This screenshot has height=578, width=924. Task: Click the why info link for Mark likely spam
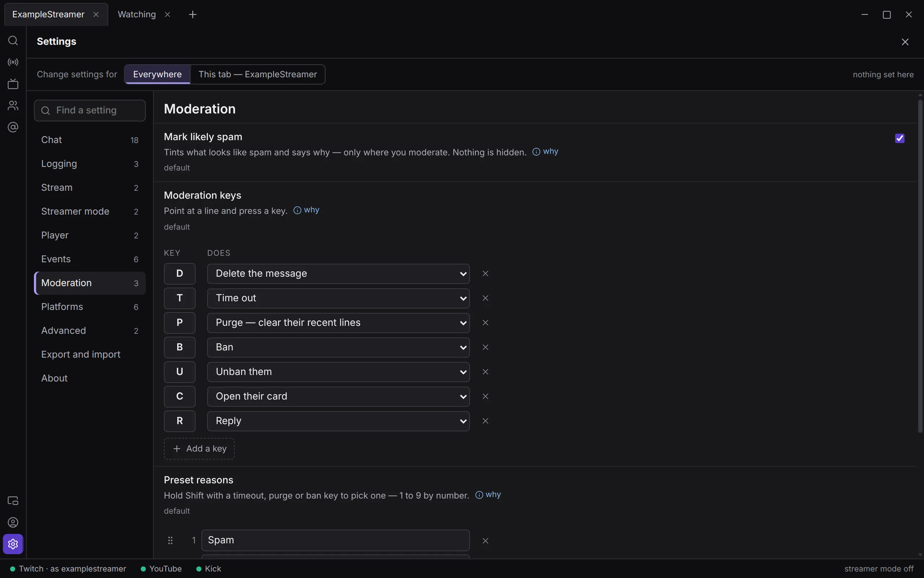coord(545,152)
